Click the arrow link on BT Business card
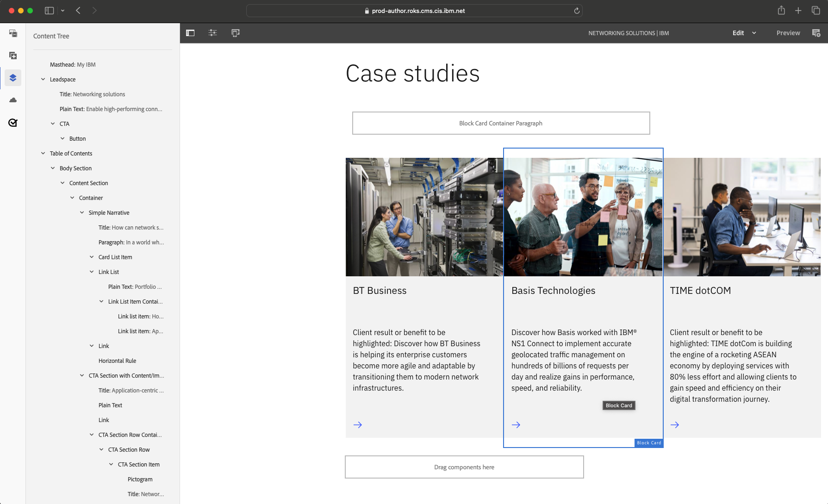The width and height of the screenshot is (828, 504). 358,425
